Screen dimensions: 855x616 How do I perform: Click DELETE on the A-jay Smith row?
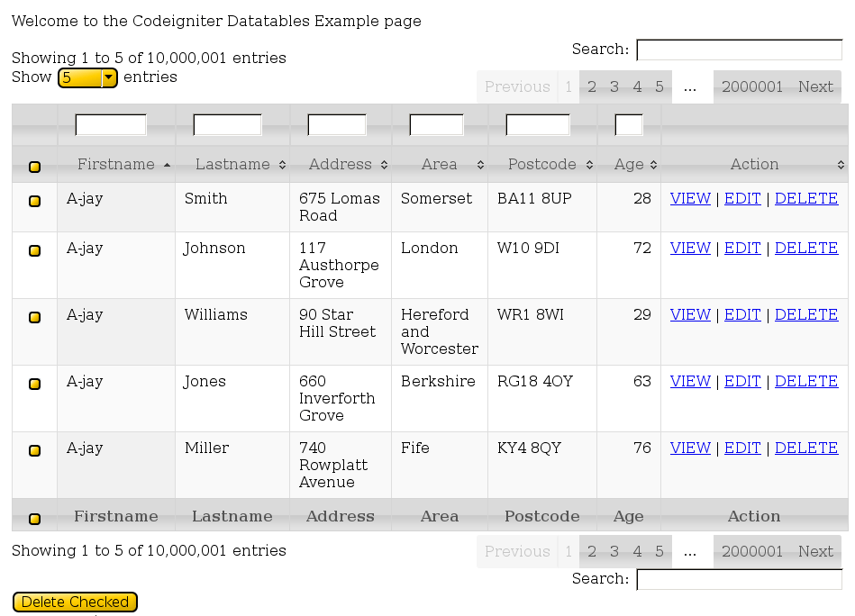806,198
